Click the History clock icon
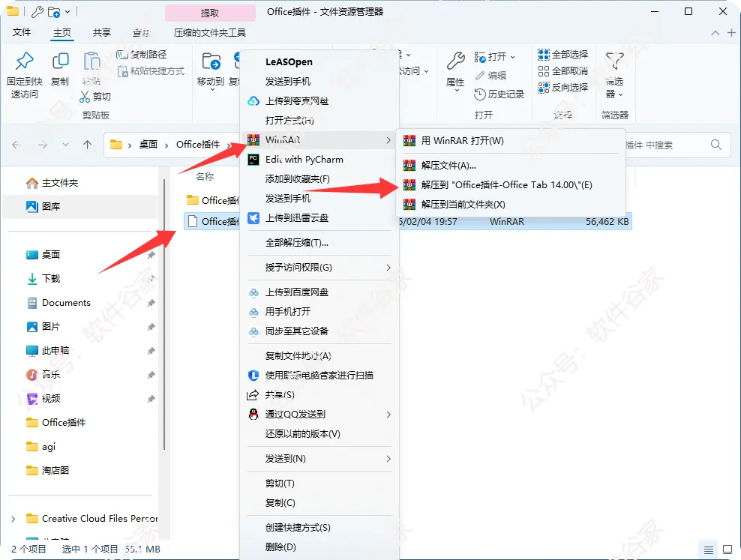The height and width of the screenshot is (560, 741). 479,94
